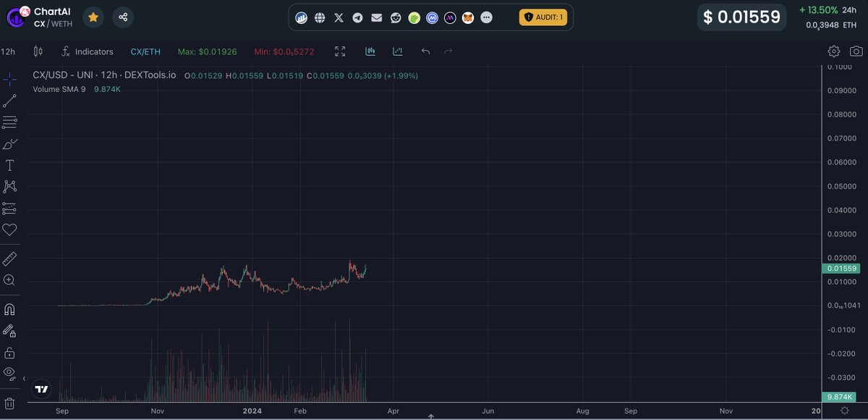Open the CoinGecko green frog icon

coord(414,17)
